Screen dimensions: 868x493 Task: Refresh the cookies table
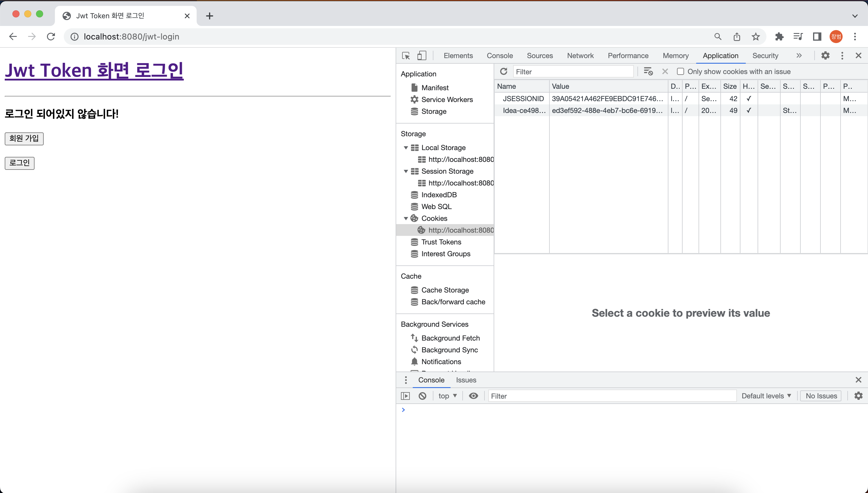click(503, 71)
